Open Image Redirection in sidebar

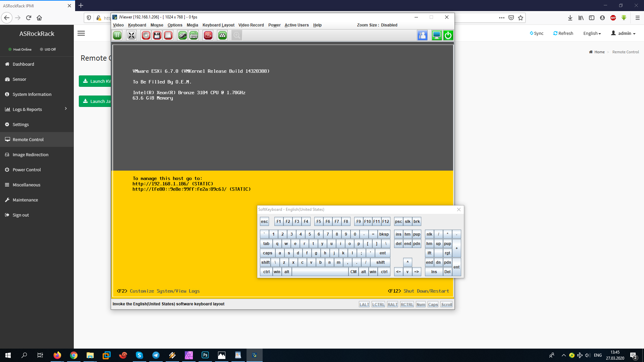[37, 155]
